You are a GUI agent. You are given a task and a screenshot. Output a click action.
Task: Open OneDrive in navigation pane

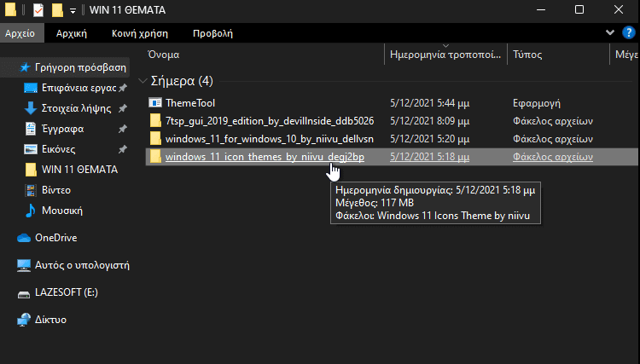(56, 238)
